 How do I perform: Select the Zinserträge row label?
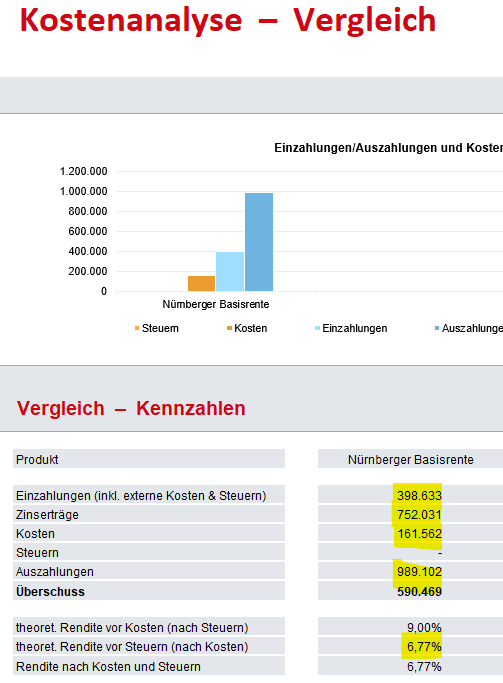[47, 514]
